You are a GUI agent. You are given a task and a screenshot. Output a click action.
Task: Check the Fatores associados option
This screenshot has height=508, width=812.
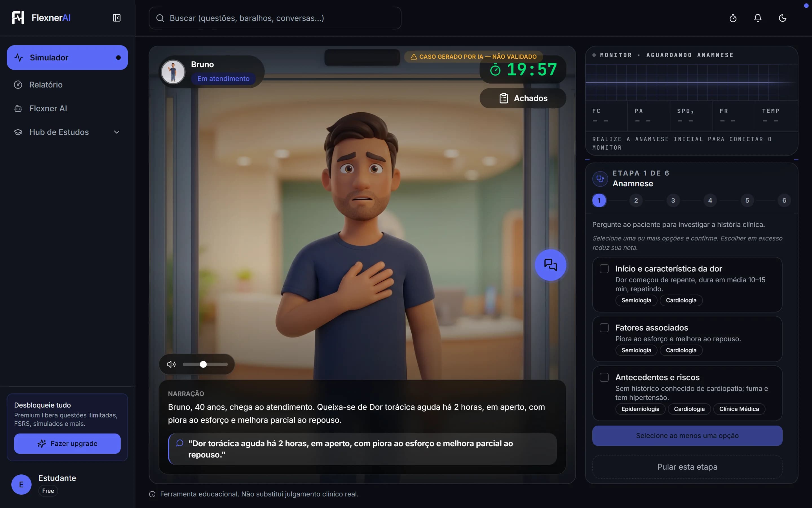tap(604, 328)
